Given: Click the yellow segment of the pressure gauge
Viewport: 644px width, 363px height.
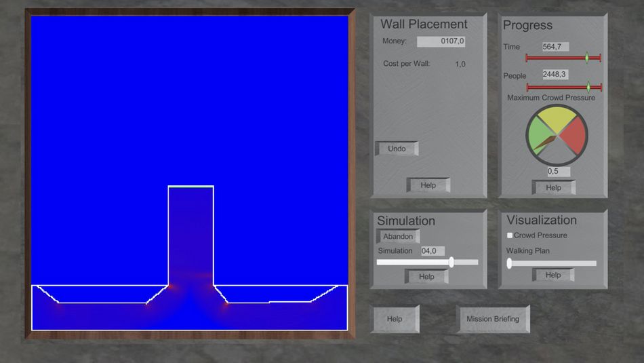Looking at the screenshot, I should (x=557, y=119).
